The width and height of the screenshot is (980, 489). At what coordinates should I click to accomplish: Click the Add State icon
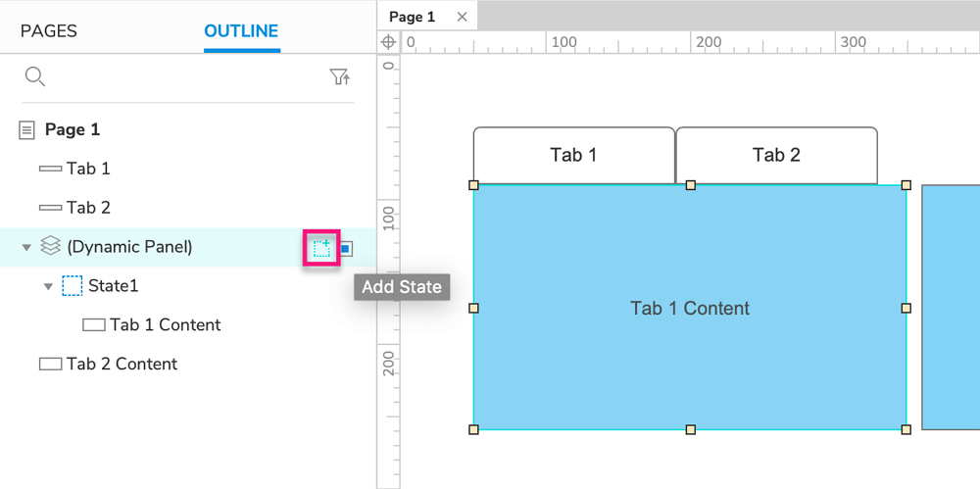(321, 248)
